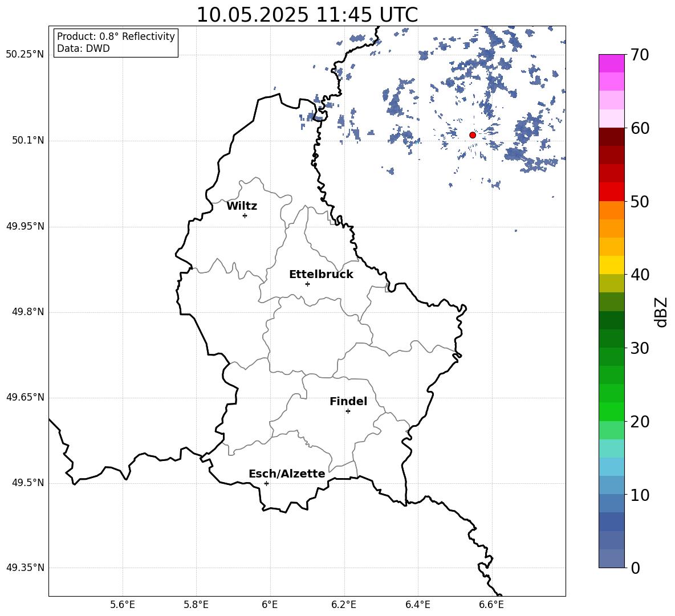The width and height of the screenshot is (675, 616).
Task: Click the dark maroon band just below 60 dBZ
Action: coord(611,137)
